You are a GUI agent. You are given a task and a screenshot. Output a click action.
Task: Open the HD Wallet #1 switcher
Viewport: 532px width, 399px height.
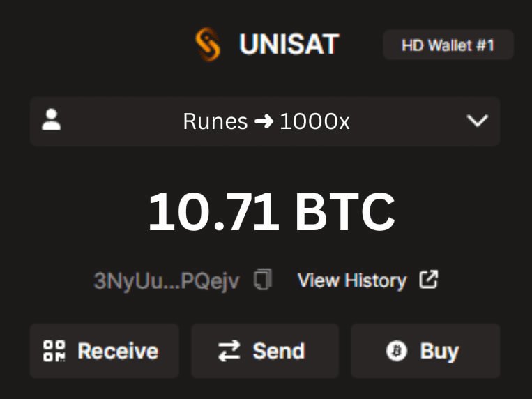(448, 45)
